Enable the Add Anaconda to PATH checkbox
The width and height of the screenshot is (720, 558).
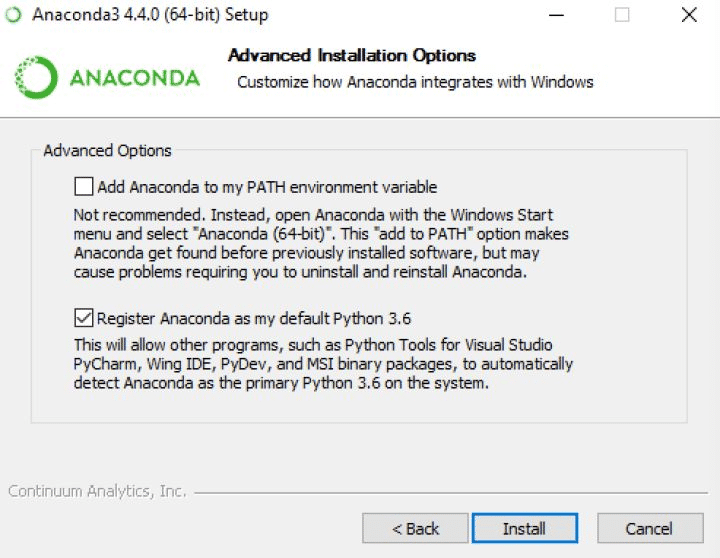tap(83, 186)
